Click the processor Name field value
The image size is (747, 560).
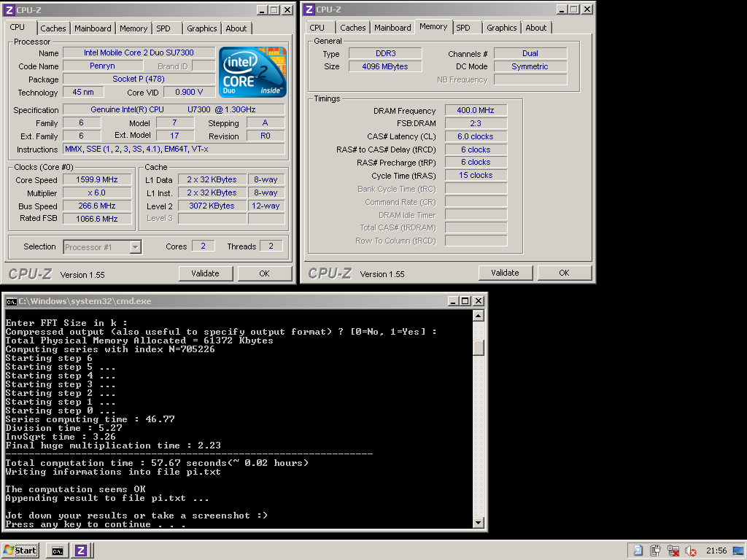pos(139,52)
